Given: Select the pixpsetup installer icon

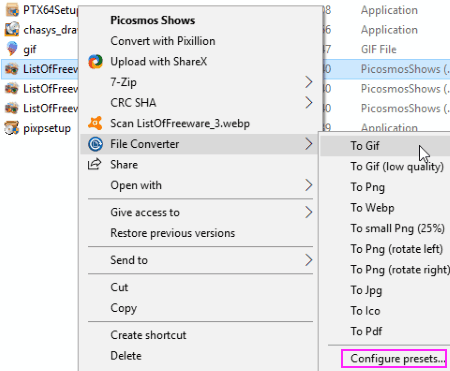Looking at the screenshot, I should [x=12, y=128].
